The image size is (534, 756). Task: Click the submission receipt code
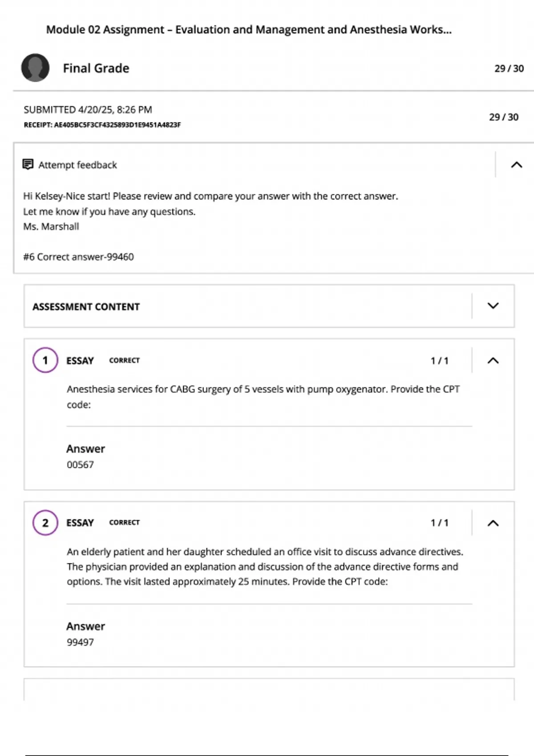coord(102,125)
